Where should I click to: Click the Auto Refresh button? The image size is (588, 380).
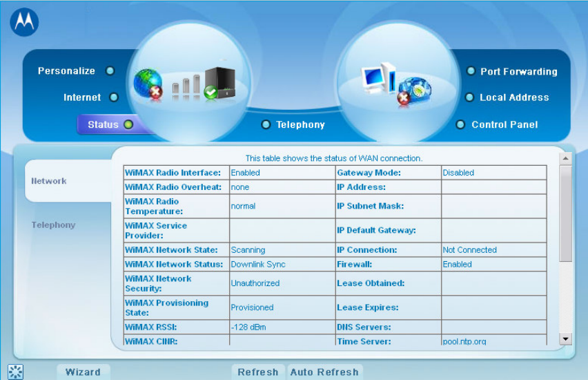coord(324,372)
